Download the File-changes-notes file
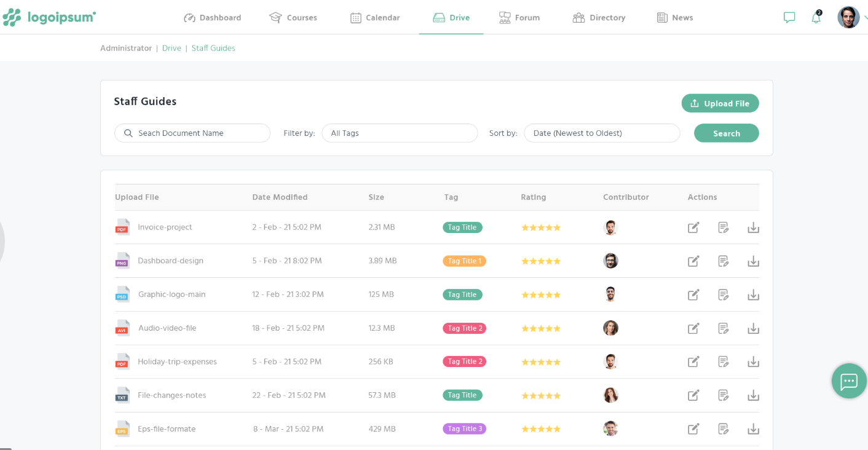Screen dimensions: 868x450 point(753,395)
